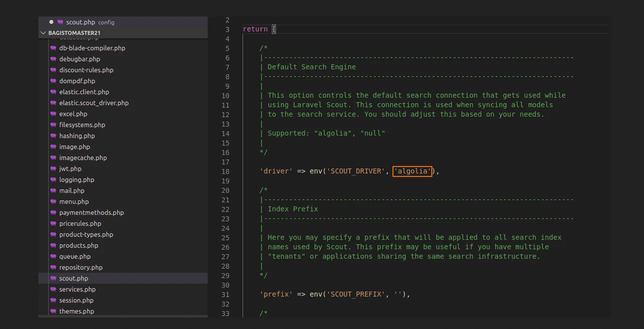This screenshot has height=329, width=644.
Task: Click the PHP icon next to imagecache.php
Action: [53, 158]
